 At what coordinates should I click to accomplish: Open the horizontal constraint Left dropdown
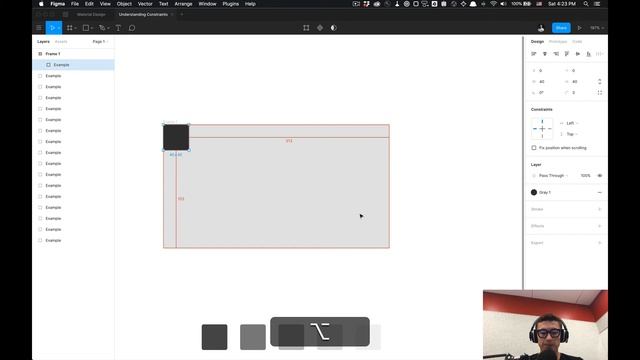572,123
